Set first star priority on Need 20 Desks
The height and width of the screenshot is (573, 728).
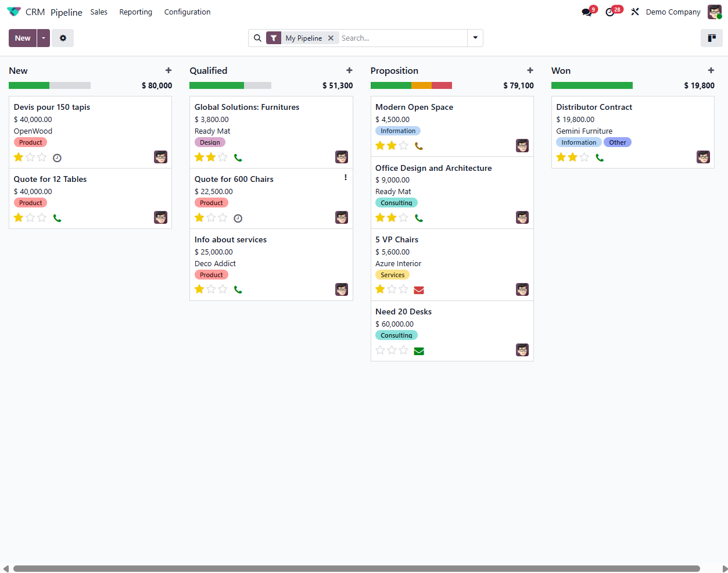click(x=380, y=350)
